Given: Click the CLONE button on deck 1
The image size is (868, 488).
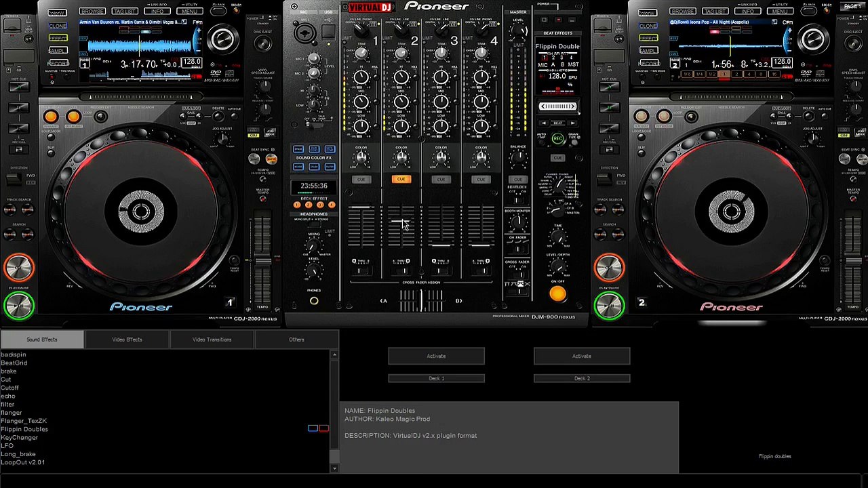Looking at the screenshot, I should click(58, 26).
